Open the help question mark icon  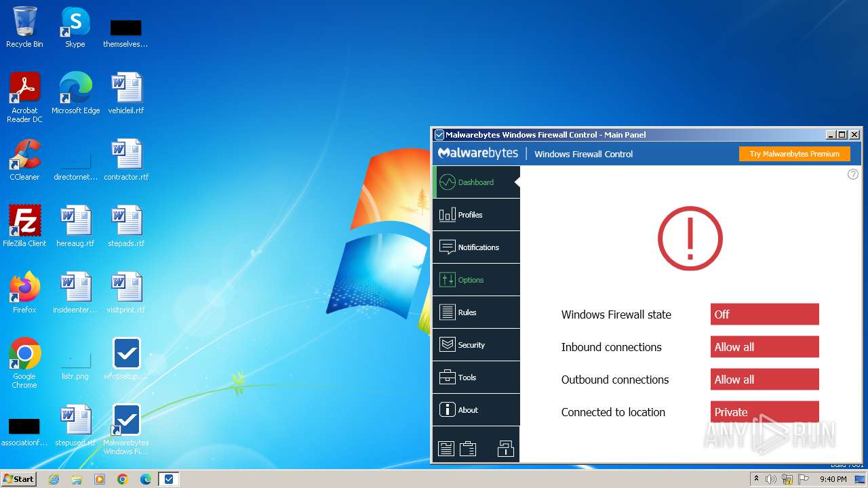click(x=853, y=175)
